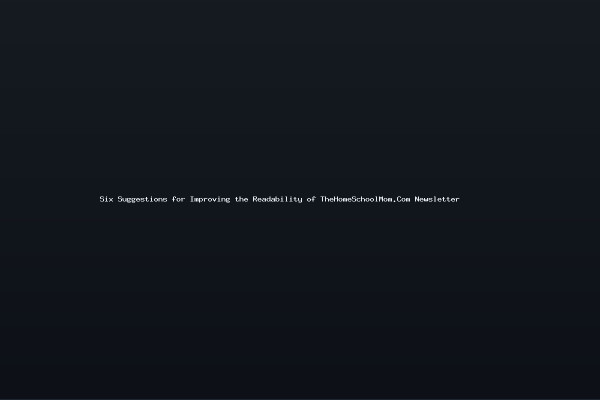Click the word "Six" in the title
The width and height of the screenshot is (600, 400).
[106, 199]
